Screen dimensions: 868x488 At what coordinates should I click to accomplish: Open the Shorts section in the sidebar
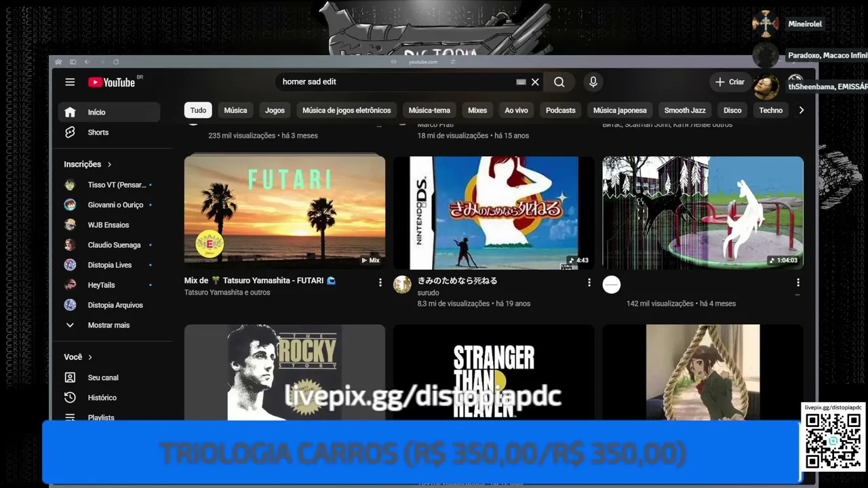coord(109,132)
